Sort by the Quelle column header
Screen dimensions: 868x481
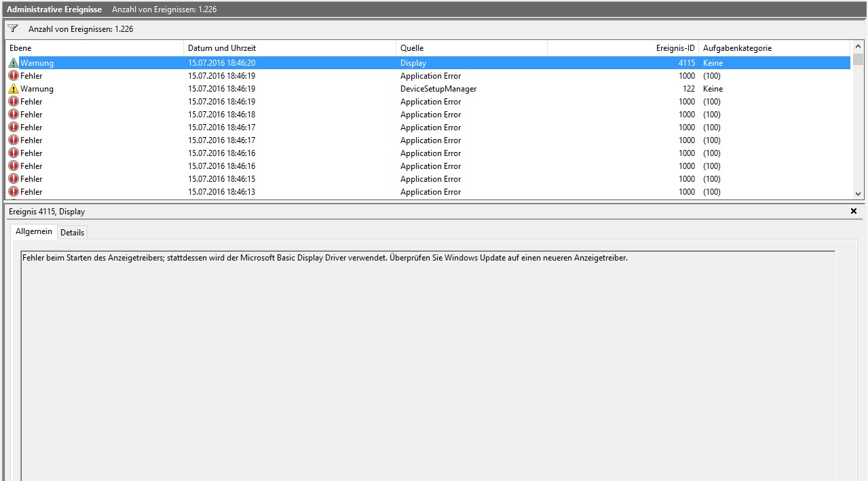tap(472, 48)
